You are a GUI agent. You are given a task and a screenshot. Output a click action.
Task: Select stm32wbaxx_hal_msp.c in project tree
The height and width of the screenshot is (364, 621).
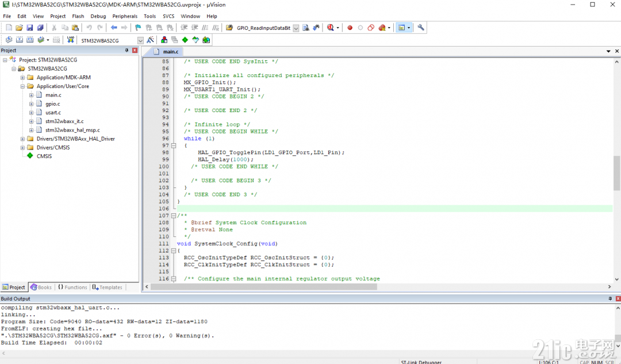(72, 130)
